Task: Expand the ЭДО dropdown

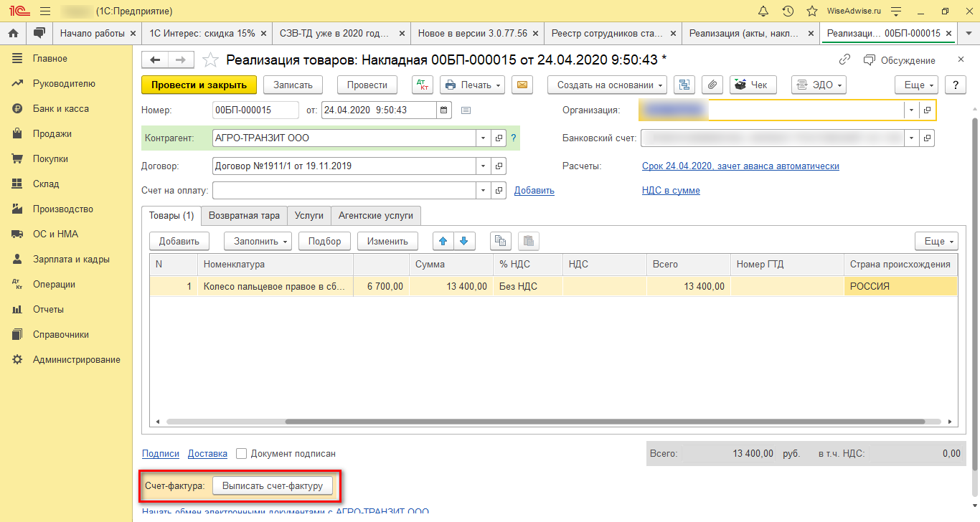Action: (x=819, y=85)
